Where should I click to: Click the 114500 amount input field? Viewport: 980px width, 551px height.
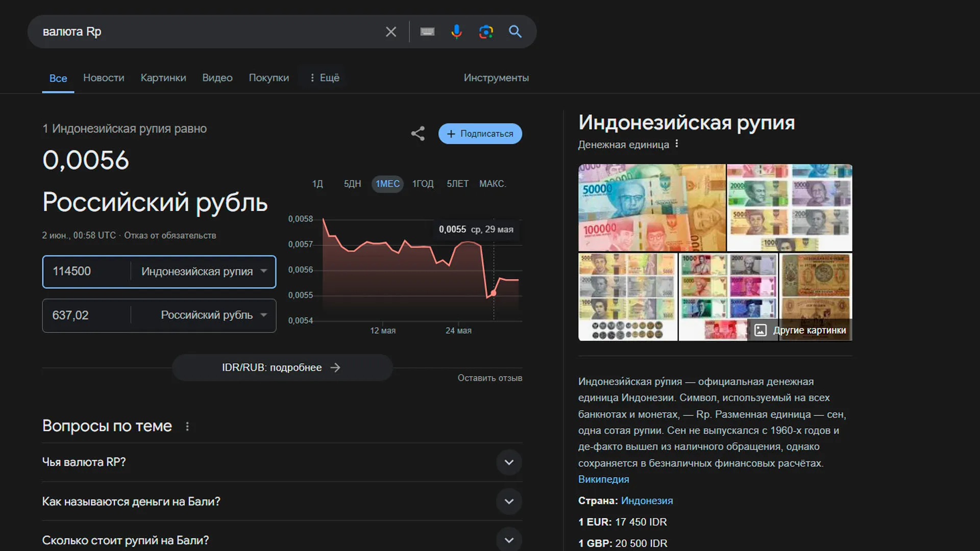[x=87, y=271]
